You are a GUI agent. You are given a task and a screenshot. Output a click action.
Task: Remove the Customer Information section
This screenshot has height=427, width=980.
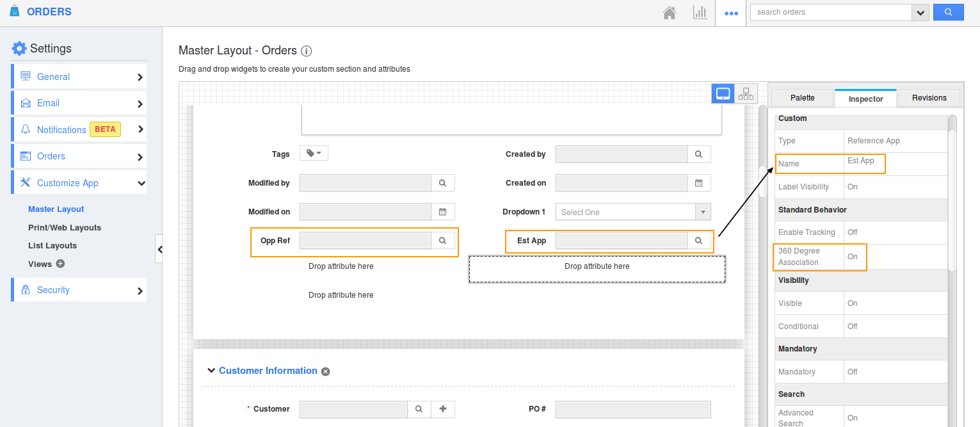tap(325, 371)
